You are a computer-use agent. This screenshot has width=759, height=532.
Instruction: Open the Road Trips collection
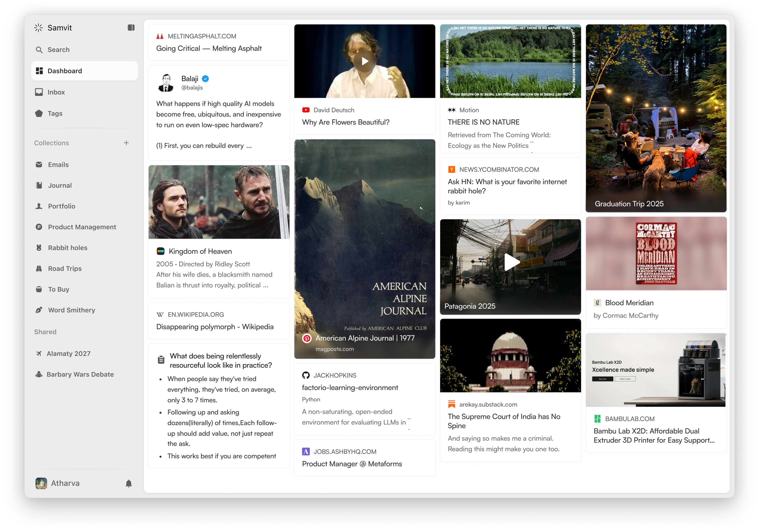[x=85, y=269]
